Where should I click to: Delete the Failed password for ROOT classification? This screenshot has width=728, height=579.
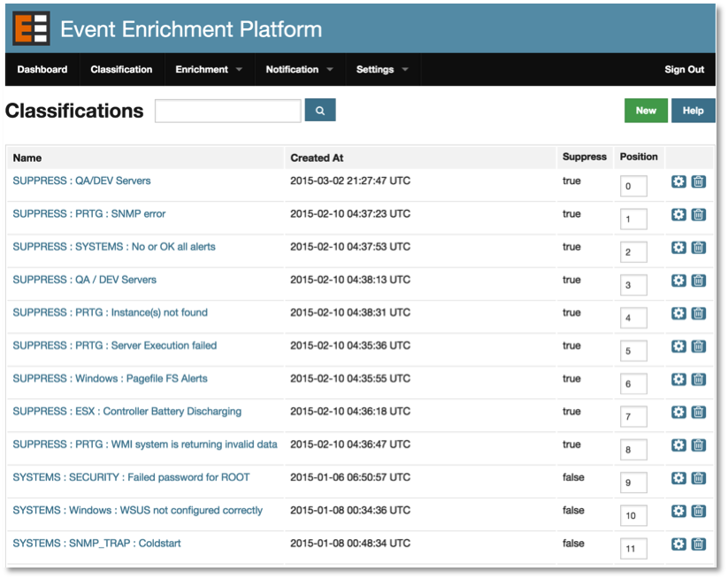[698, 478]
